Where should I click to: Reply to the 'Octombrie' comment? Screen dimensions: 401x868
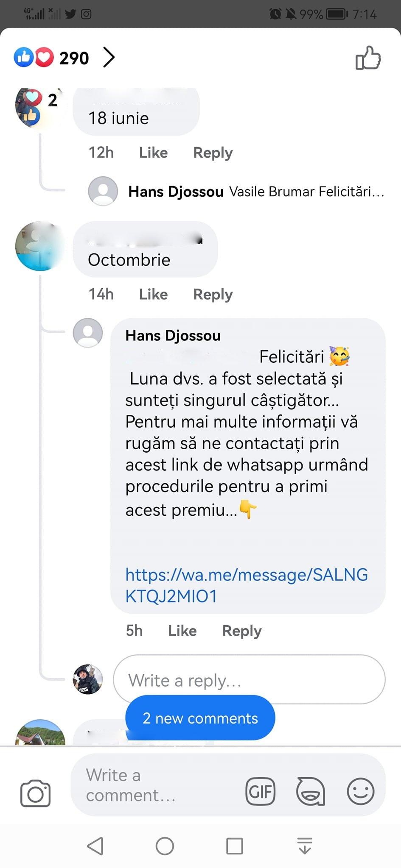[212, 294]
